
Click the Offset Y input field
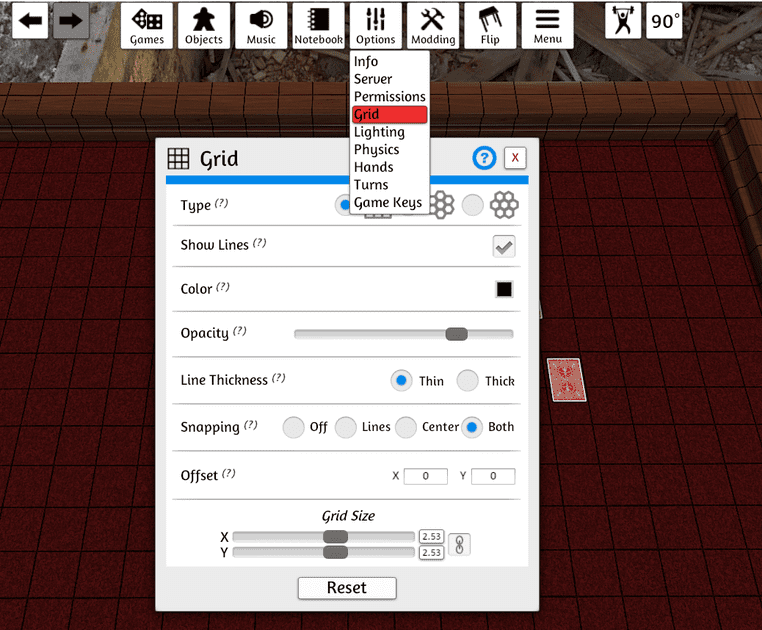493,476
